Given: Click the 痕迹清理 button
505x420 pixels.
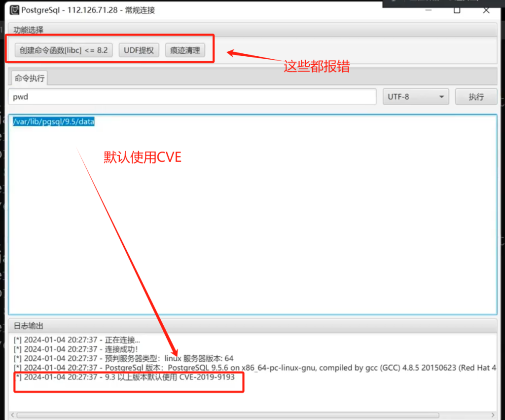Looking at the screenshot, I should point(185,50).
